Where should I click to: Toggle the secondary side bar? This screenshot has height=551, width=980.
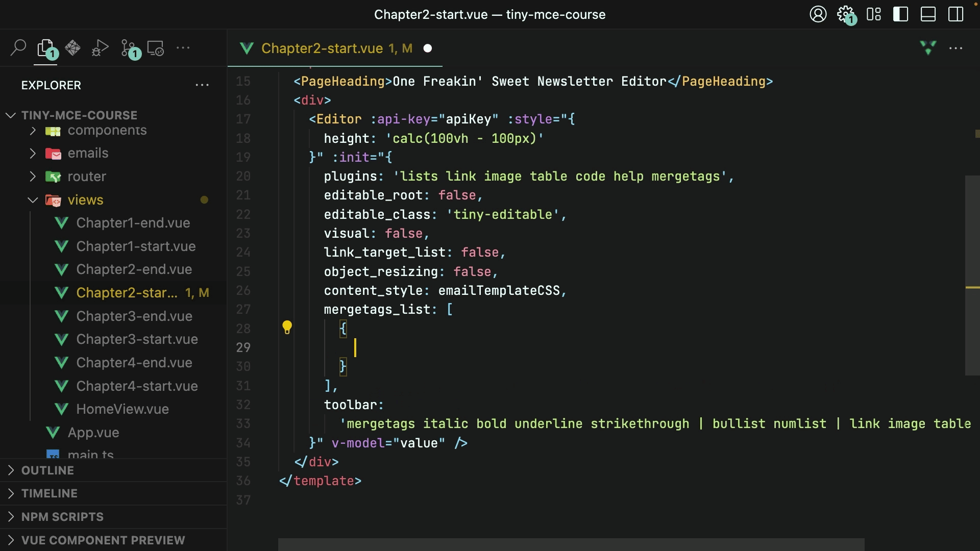[955, 14]
